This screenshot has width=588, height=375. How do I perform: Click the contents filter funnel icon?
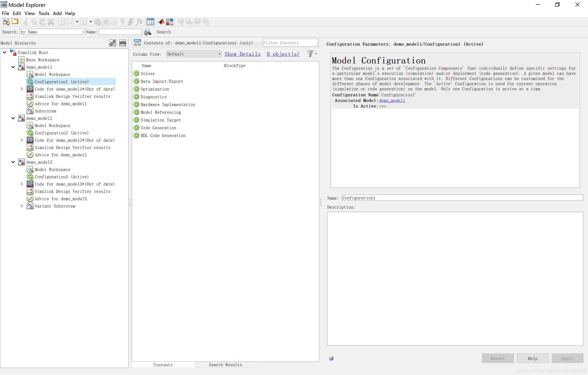[x=310, y=54]
